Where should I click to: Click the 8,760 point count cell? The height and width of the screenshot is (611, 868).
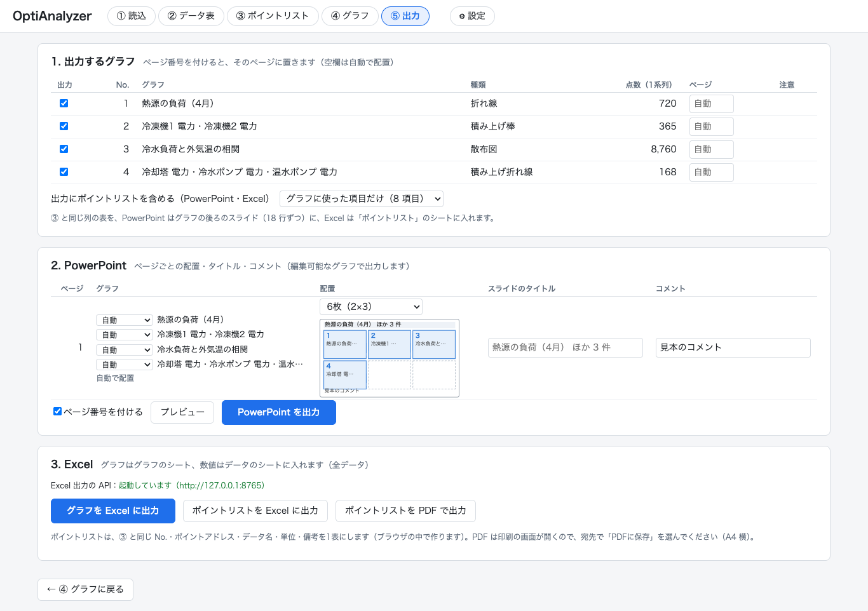[663, 149]
